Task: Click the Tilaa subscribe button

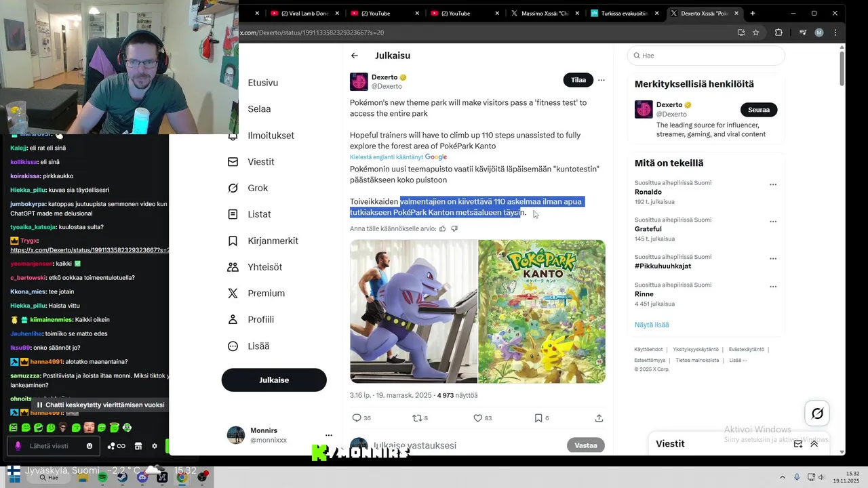Action: [x=578, y=80]
